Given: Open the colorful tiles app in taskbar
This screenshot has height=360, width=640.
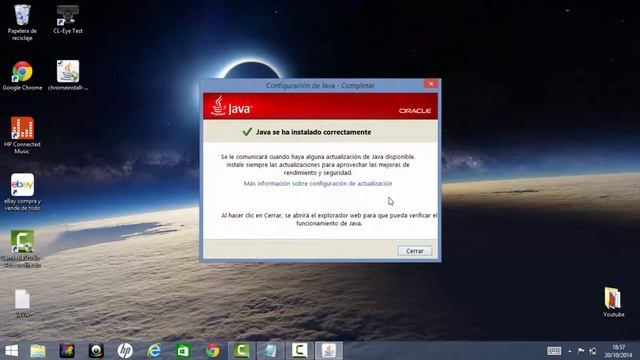Looking at the screenshot, I should click(x=67, y=351).
